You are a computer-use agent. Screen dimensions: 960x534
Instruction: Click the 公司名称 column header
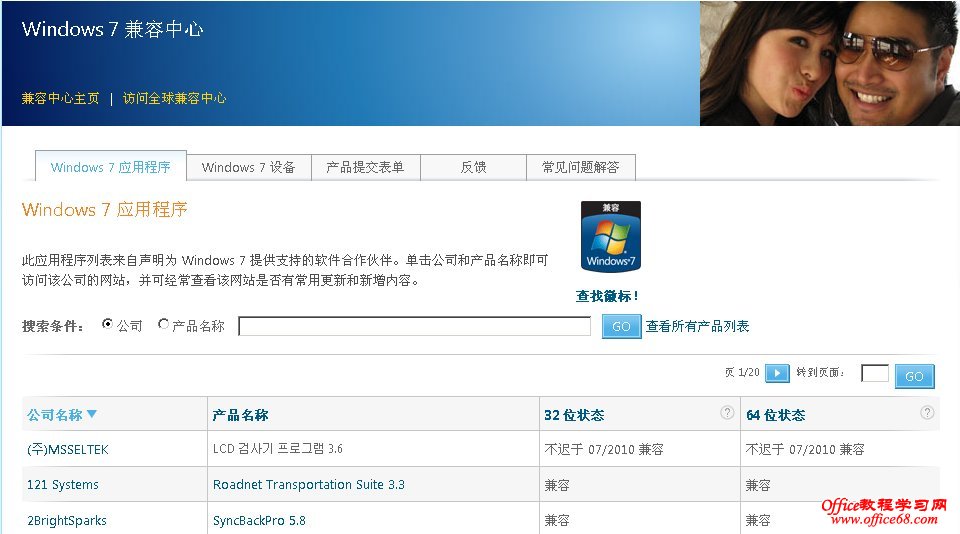(x=54, y=415)
